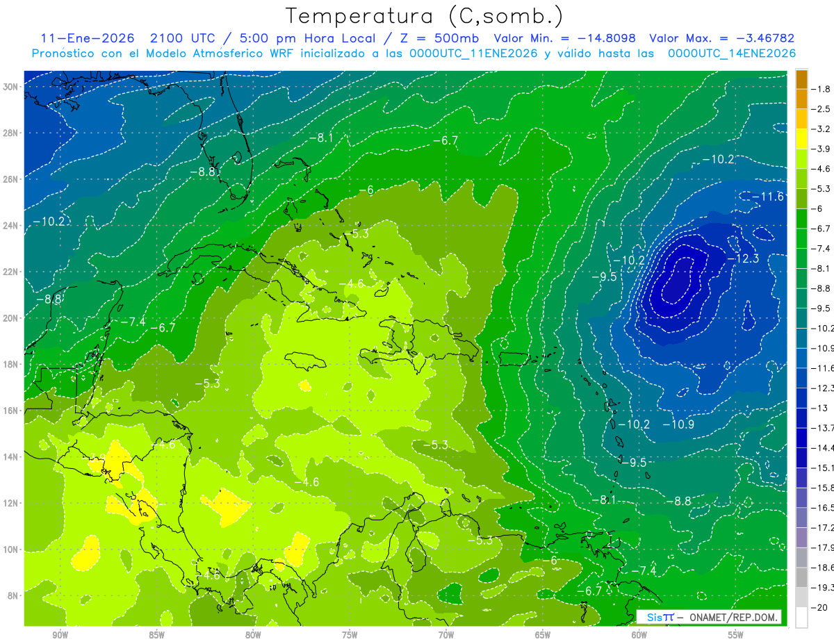Click the '65W' longitude axis label
The width and height of the screenshot is (834, 644).
[543, 635]
